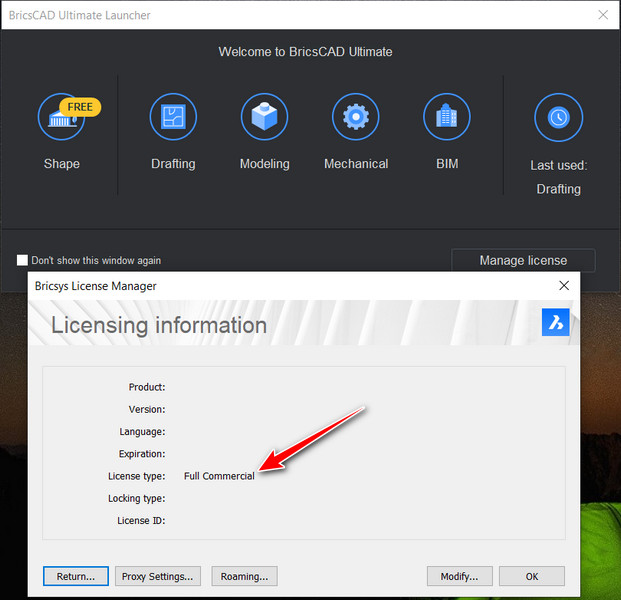Click the Modeling label text
This screenshot has width=621, height=600.
click(265, 164)
